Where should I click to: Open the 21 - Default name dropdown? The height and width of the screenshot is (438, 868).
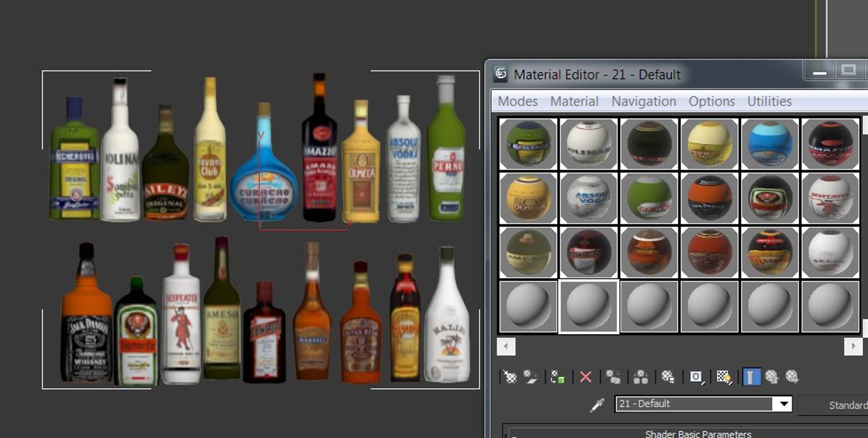click(784, 404)
